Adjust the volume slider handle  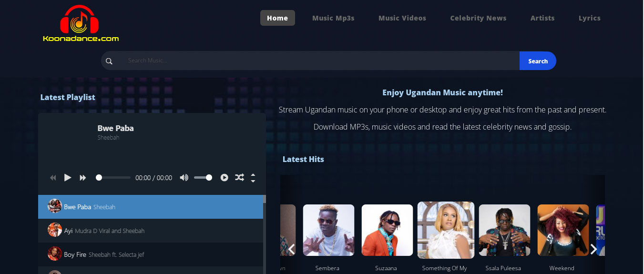209,178
